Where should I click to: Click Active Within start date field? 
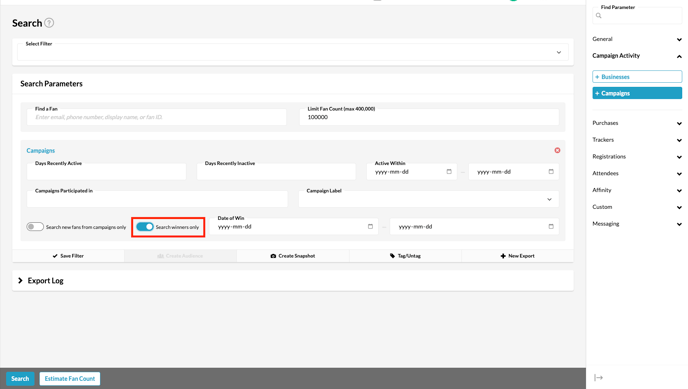pyautogui.click(x=412, y=171)
